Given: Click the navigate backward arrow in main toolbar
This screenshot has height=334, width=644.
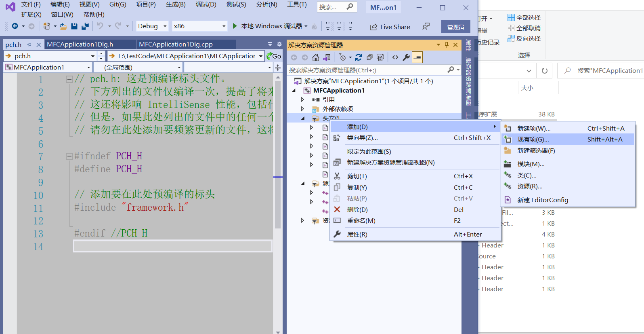Looking at the screenshot, I should tap(15, 26).
